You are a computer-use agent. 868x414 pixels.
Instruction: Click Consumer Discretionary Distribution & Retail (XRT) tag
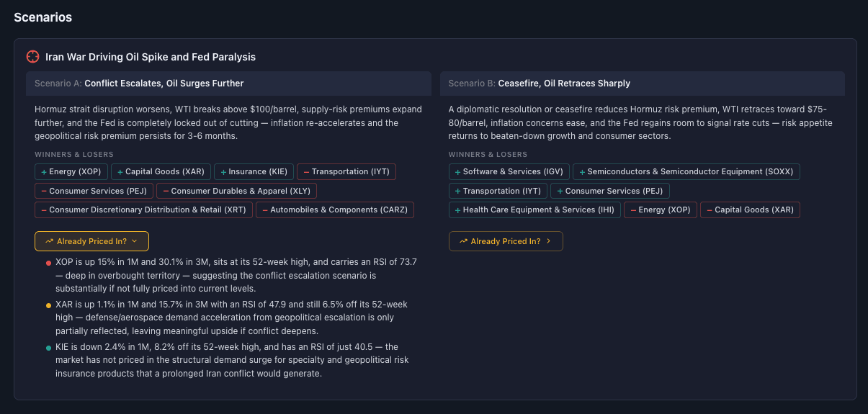click(143, 210)
